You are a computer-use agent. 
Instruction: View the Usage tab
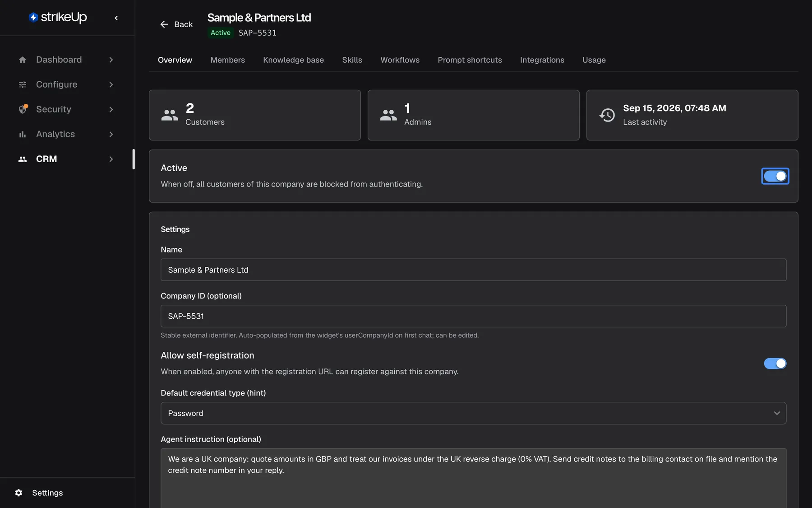tap(594, 60)
